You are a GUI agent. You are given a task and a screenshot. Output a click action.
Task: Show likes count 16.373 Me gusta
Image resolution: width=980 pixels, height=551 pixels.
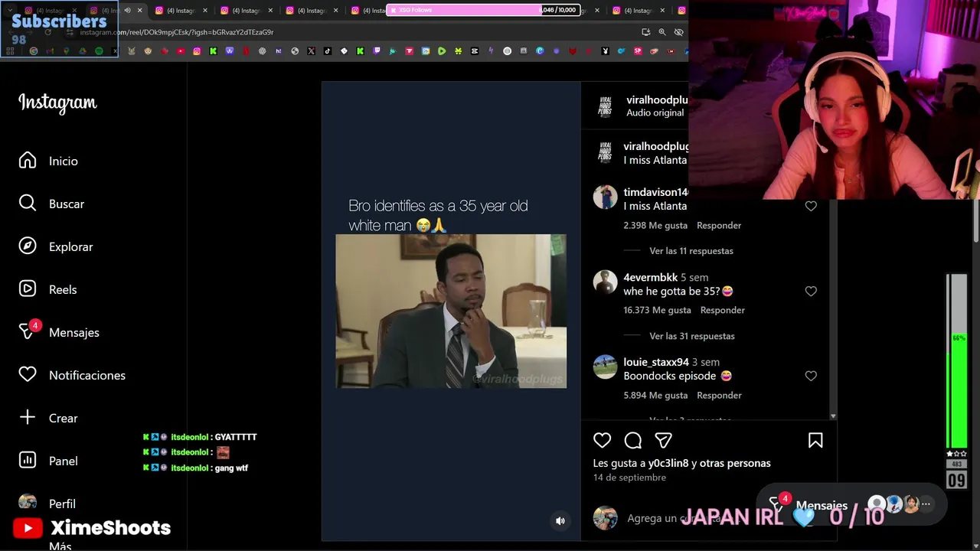click(x=657, y=310)
